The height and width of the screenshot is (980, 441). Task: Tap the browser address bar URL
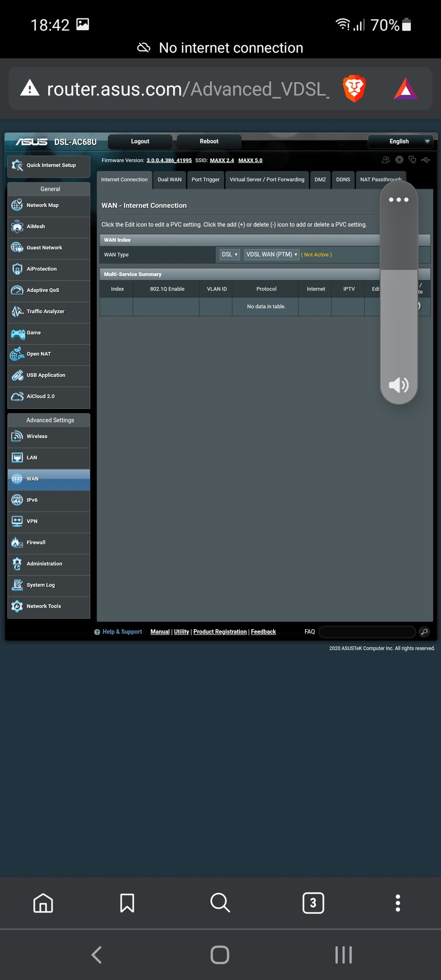188,89
